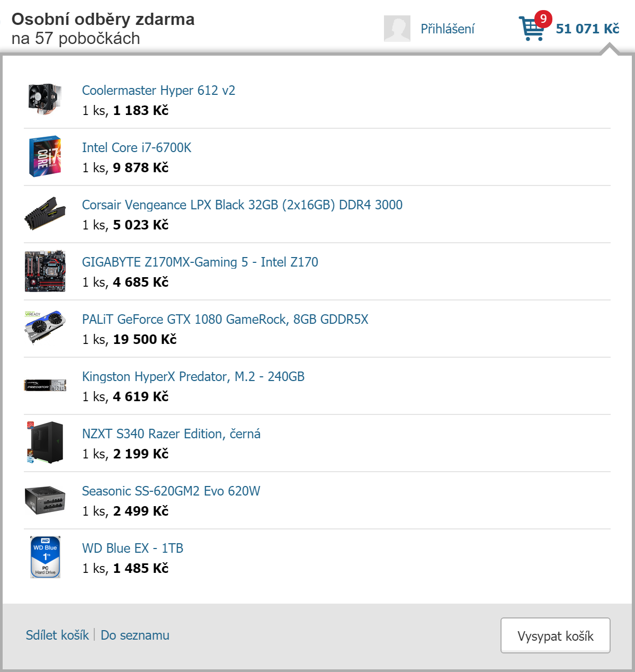The image size is (635, 672).
Task: Click the user avatar icon
Action: [397, 29]
